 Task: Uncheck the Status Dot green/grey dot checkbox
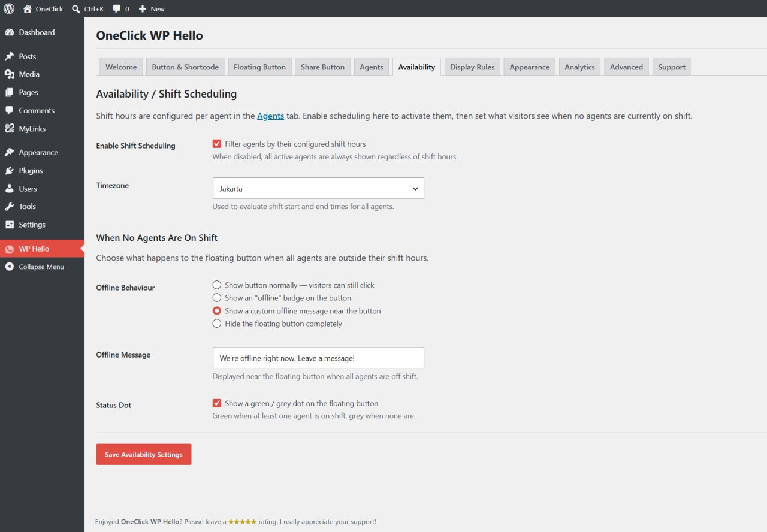tap(217, 403)
